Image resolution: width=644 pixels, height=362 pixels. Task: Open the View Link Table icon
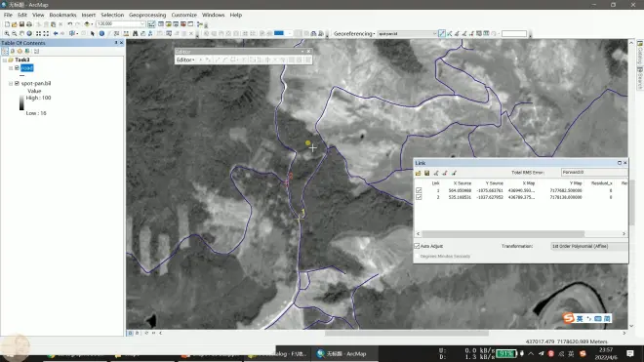point(486,34)
